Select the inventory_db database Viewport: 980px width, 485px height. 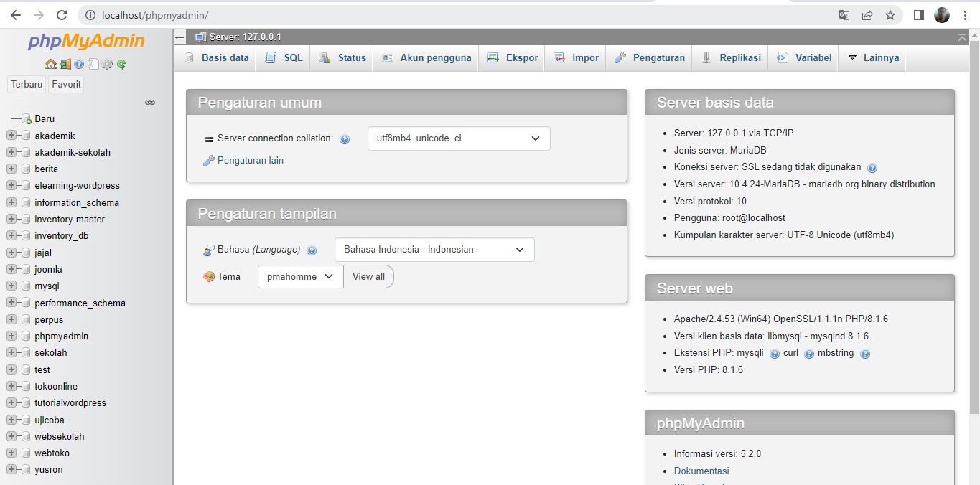(62, 236)
